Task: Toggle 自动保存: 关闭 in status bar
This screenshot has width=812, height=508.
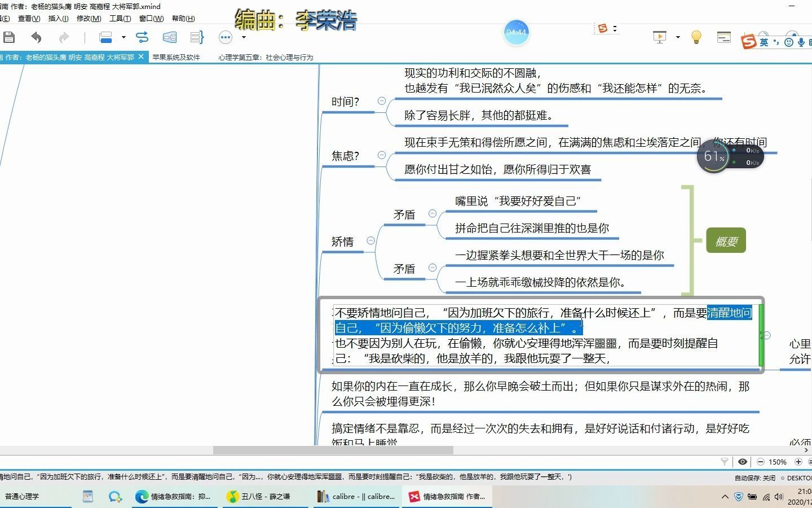Action: [754, 478]
